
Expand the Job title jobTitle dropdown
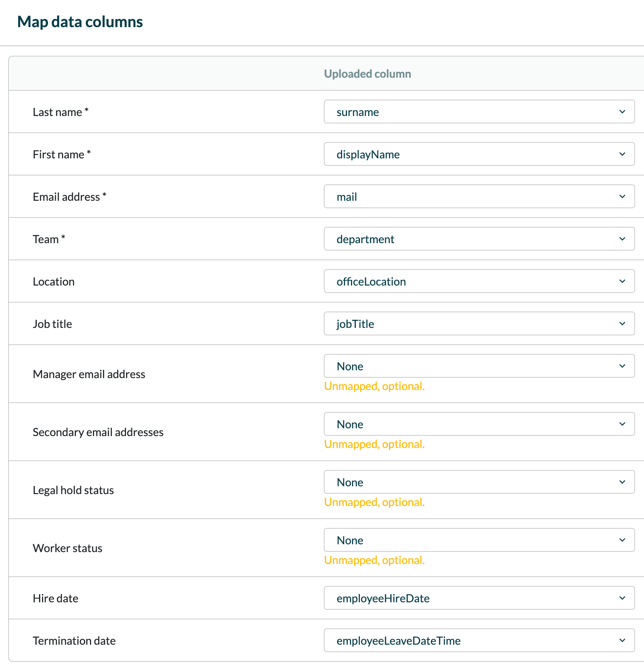pyautogui.click(x=479, y=324)
